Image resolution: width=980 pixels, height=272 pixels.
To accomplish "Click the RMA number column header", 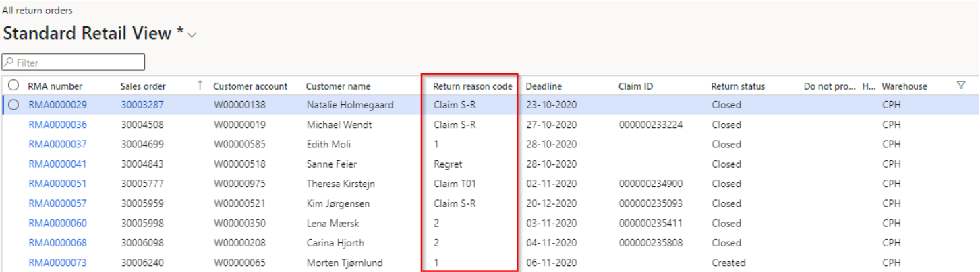I will [x=55, y=86].
